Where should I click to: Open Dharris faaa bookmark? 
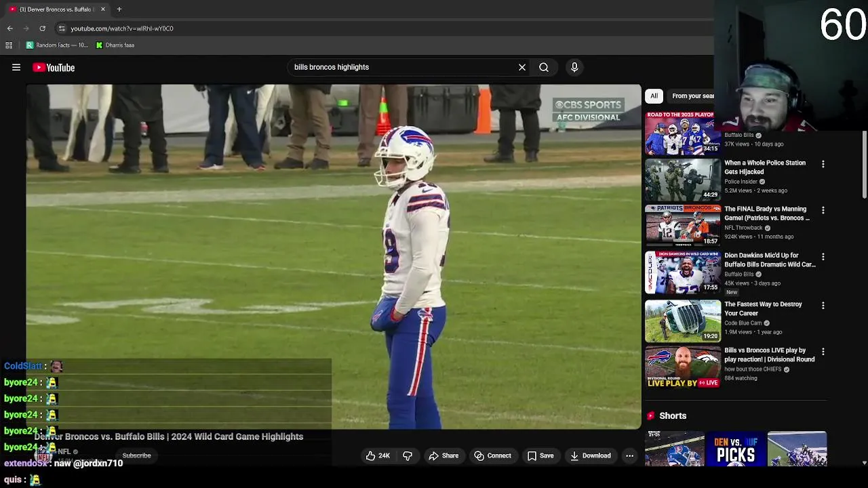click(115, 45)
